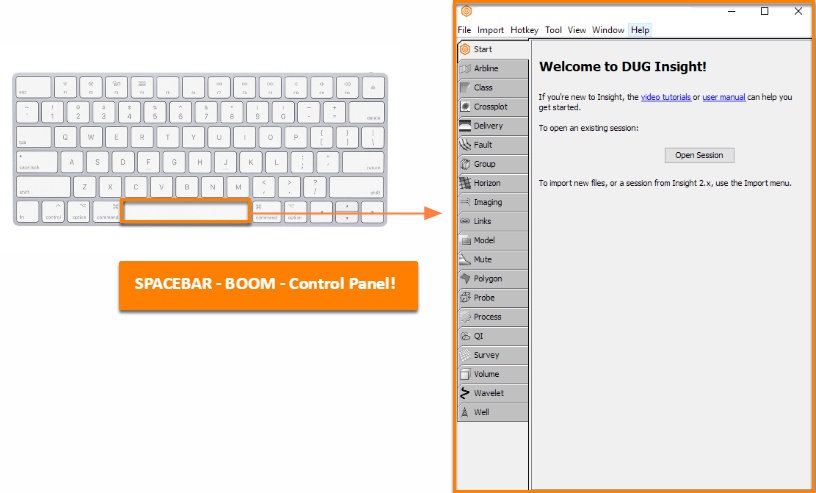This screenshot has height=493, width=816.
Task: Switch to the Crossplot tab
Action: tap(493, 107)
